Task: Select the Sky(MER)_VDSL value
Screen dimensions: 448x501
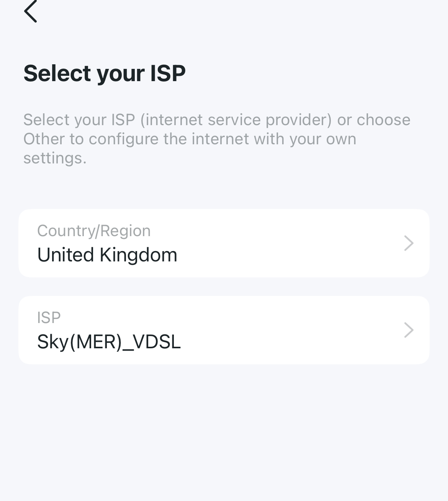Action: [x=109, y=342]
